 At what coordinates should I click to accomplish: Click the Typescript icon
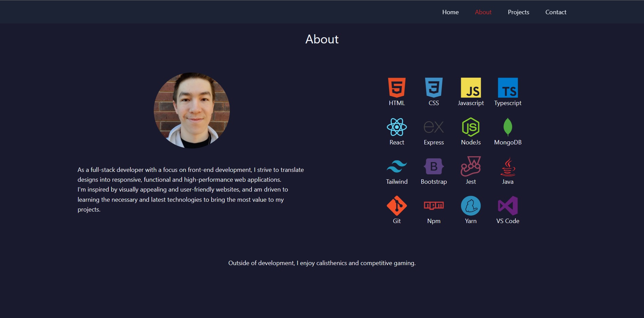pos(508,89)
